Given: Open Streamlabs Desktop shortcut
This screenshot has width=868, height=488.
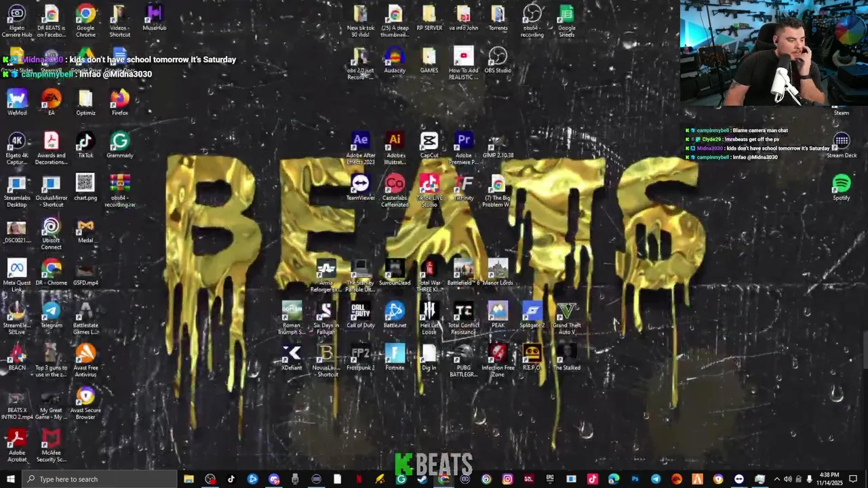Looking at the screenshot, I should [x=17, y=191].
